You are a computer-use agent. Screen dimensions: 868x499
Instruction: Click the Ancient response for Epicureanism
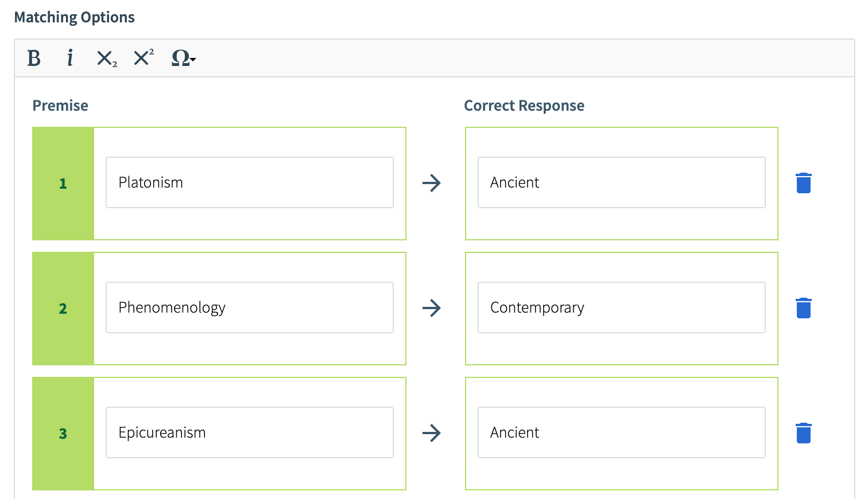[x=621, y=432]
